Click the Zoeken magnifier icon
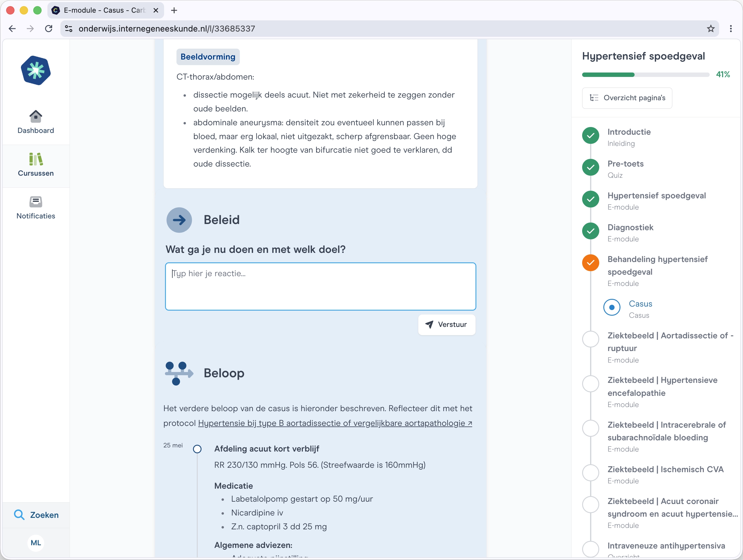 tap(19, 515)
